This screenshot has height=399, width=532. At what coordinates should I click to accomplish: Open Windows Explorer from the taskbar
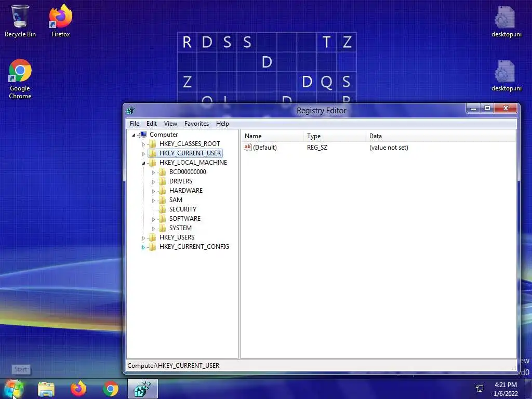46,389
